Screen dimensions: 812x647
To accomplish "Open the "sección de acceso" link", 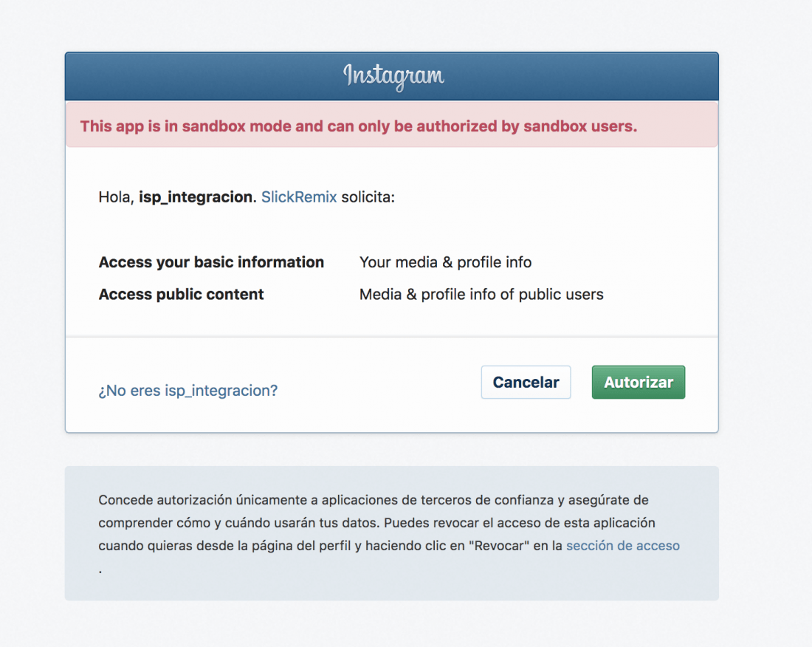I will point(622,546).
